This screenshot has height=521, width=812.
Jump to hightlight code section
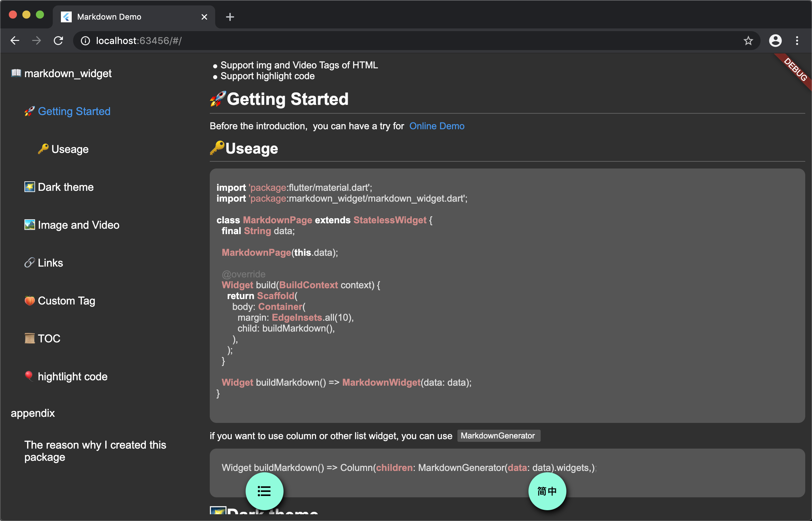[x=72, y=377]
